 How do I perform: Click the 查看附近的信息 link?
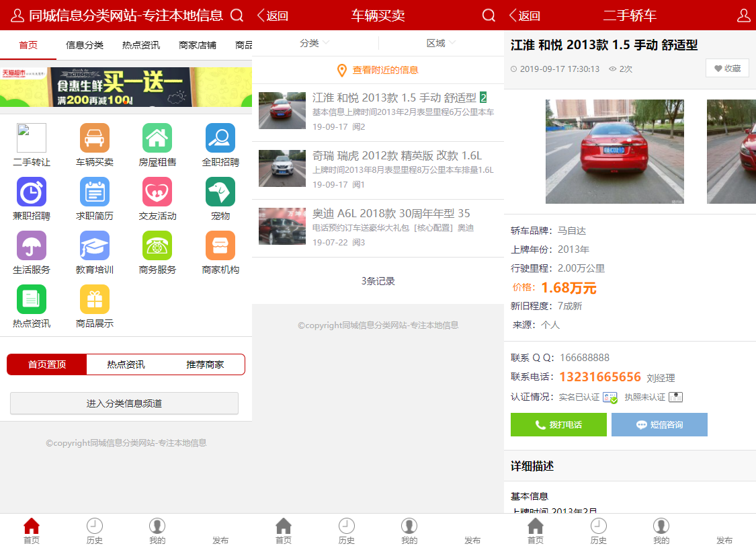(378, 70)
